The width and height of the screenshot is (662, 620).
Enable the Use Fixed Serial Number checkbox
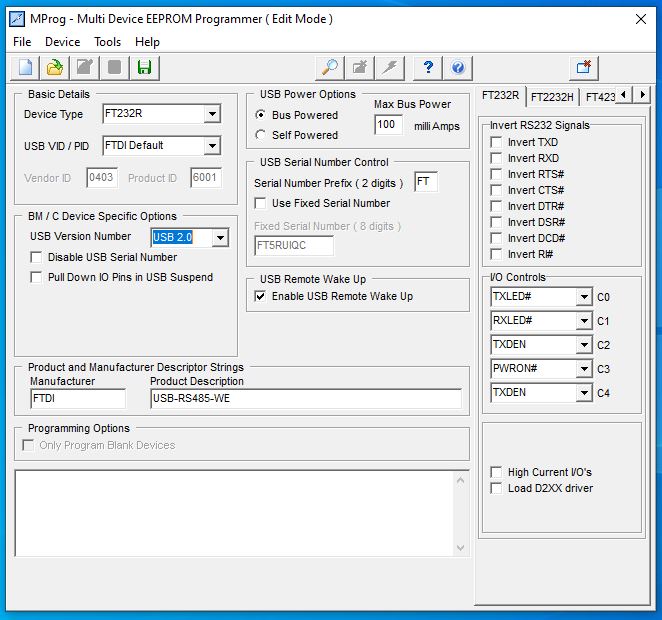[x=261, y=203]
